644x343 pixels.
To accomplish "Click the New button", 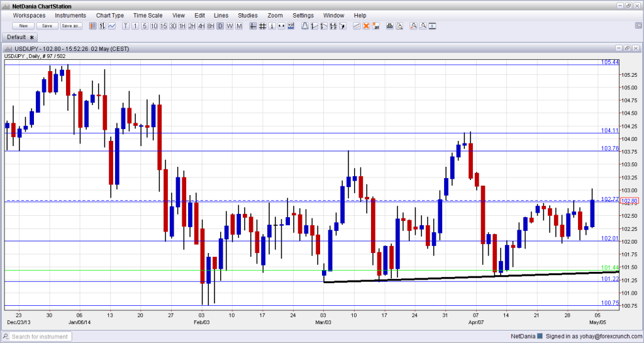I will pos(23,26).
